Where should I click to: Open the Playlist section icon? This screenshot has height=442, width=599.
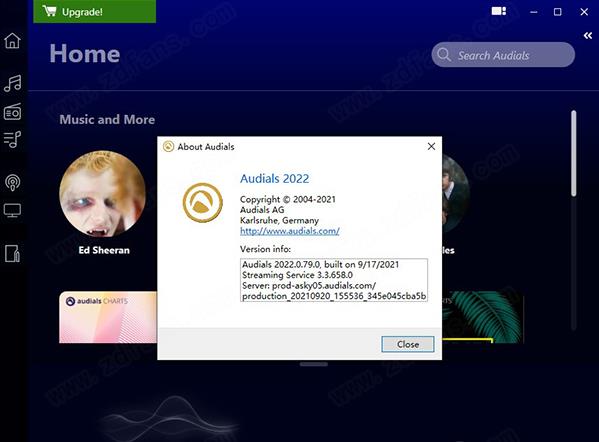tap(12, 139)
